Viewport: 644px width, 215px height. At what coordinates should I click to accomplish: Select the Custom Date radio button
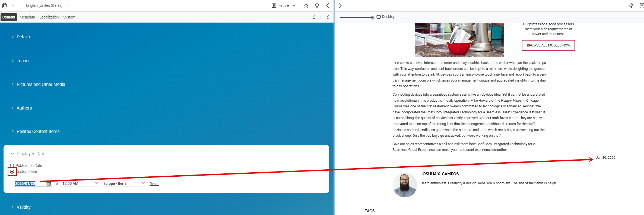pyautogui.click(x=12, y=172)
